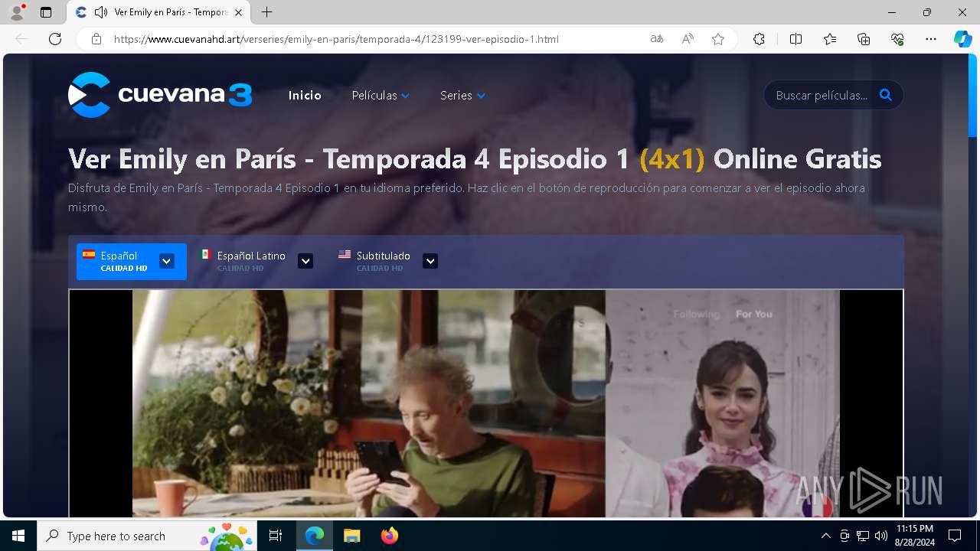
Task: Open the Extensions puzzle icon
Action: coord(759,39)
